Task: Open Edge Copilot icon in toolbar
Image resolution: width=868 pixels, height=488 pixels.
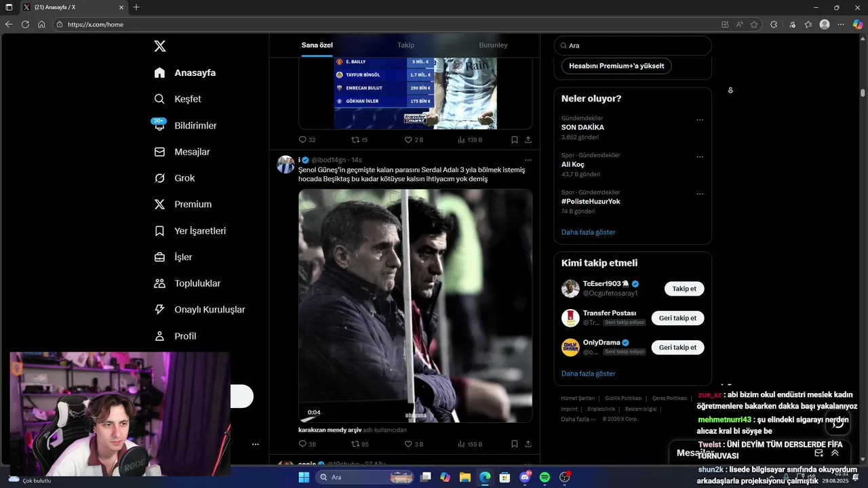Action: click(858, 24)
